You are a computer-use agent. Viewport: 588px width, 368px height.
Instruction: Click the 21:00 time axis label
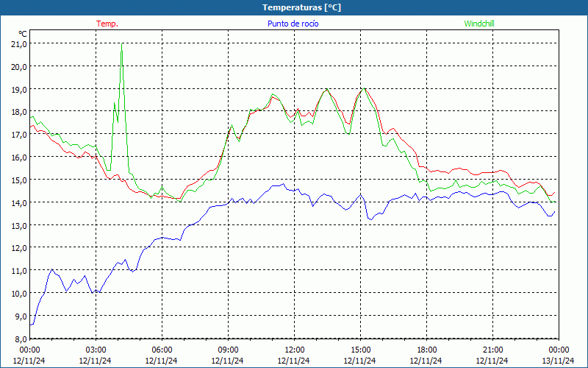click(x=492, y=350)
